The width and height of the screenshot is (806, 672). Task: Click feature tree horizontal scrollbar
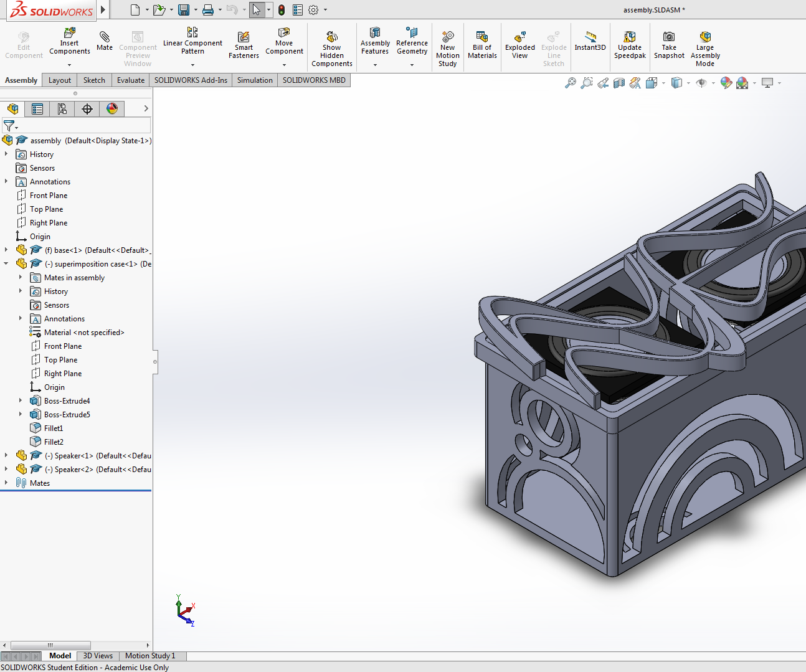coord(50,645)
